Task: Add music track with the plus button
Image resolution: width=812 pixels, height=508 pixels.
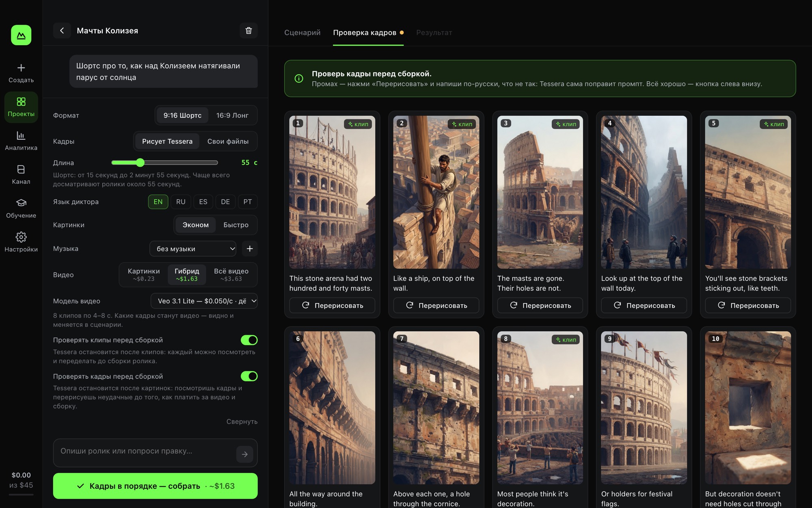Action: click(250, 249)
